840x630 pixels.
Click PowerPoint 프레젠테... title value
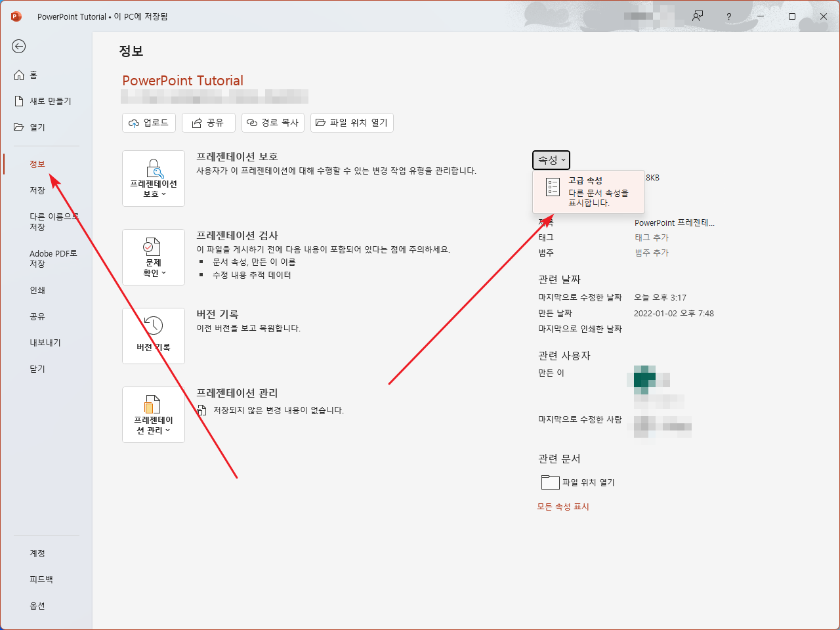pyautogui.click(x=675, y=223)
